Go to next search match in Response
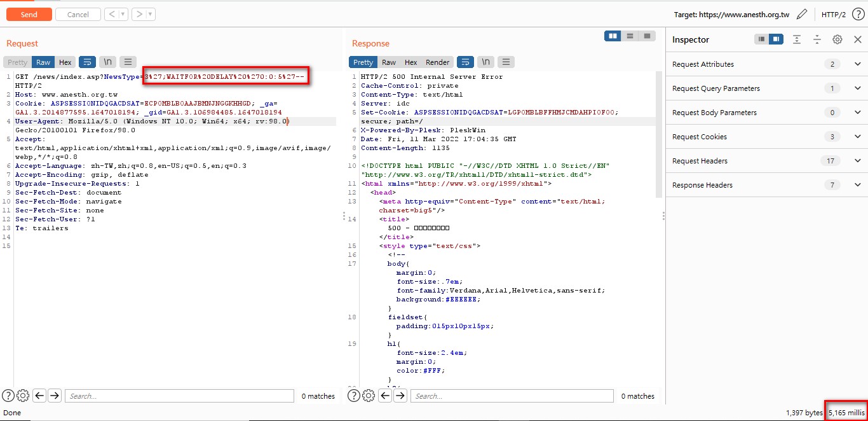Image resolution: width=868 pixels, height=421 pixels. point(400,396)
